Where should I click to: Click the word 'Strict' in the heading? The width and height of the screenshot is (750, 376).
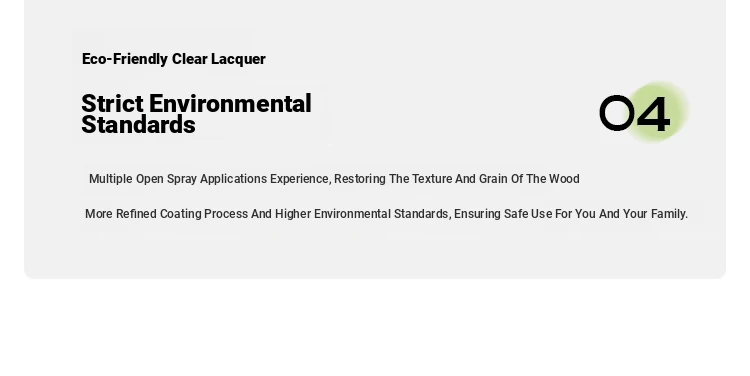coord(112,103)
